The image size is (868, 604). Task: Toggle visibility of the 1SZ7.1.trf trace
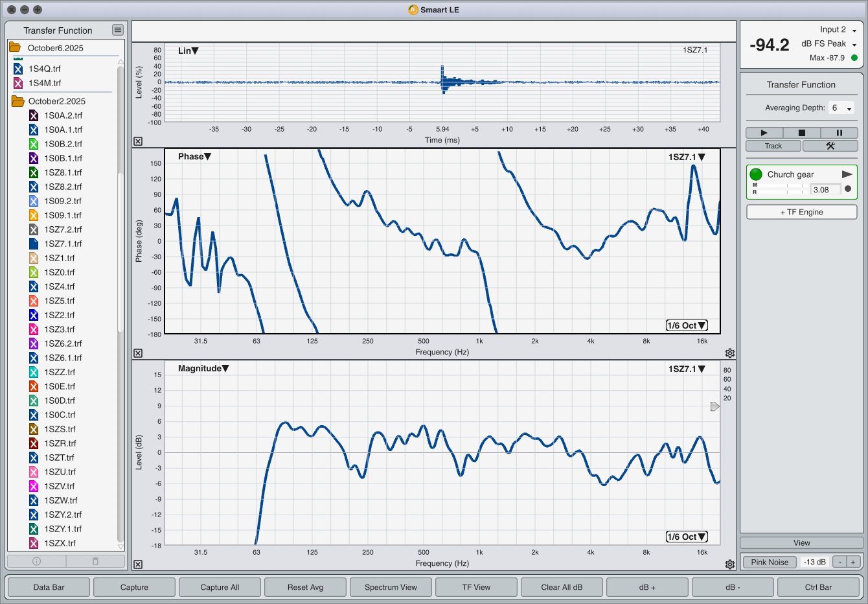point(34,244)
